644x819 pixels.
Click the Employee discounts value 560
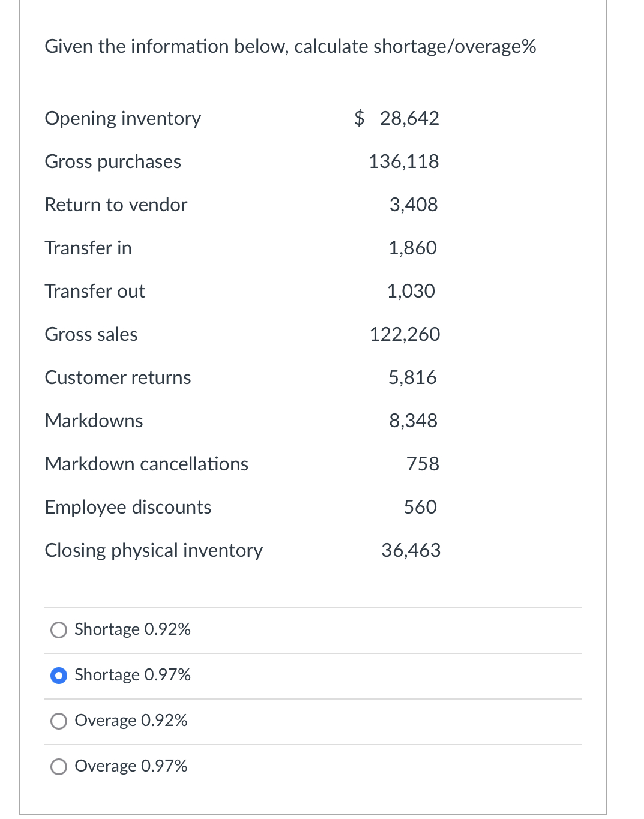click(x=420, y=507)
